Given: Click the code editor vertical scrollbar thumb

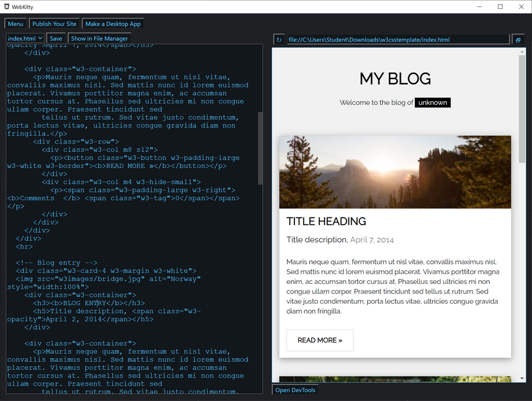Looking at the screenshot, I should pos(260,148).
